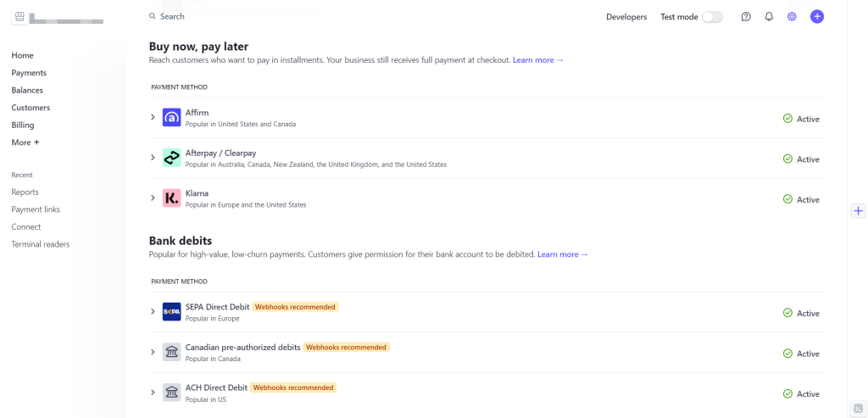Click the ACH Direct Debit bank icon
Image resolution: width=868 pixels, height=418 pixels.
[x=171, y=393]
